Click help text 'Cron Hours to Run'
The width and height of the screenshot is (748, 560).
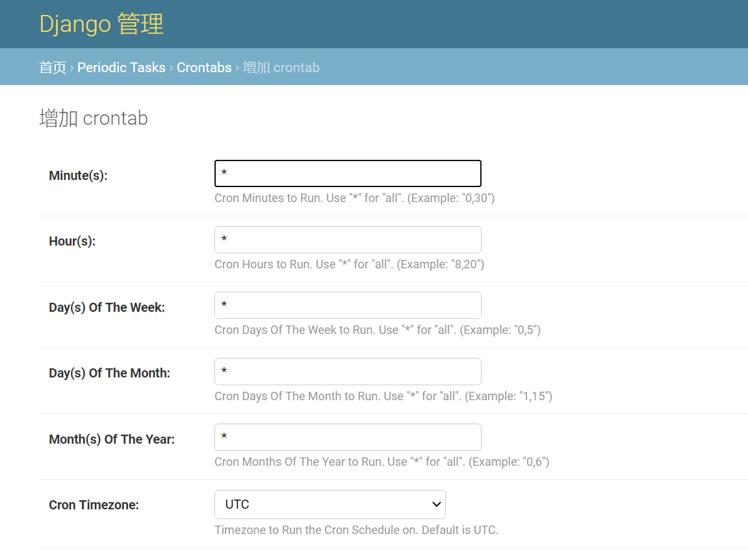tap(349, 264)
